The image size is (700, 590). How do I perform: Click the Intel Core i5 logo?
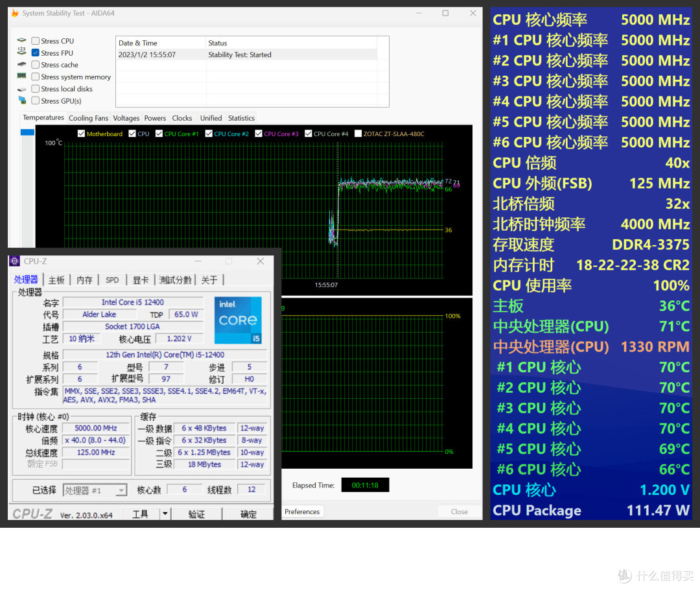(x=238, y=320)
